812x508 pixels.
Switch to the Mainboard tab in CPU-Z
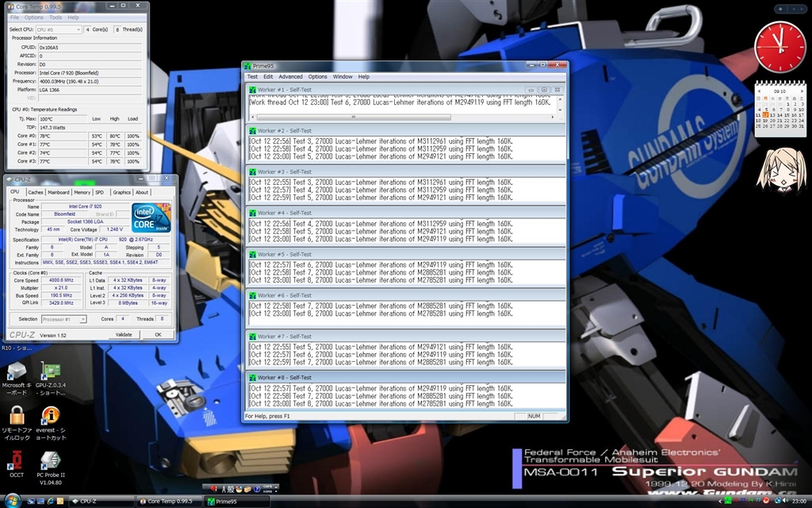[x=59, y=192]
